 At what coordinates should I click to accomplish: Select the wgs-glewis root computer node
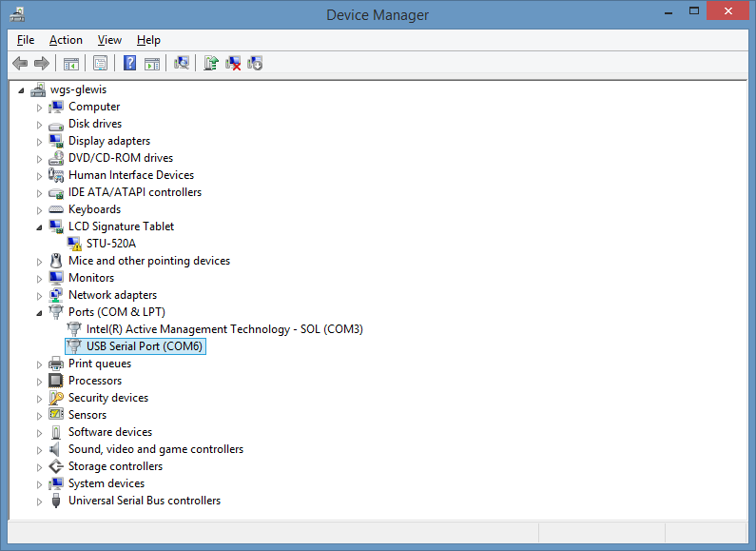coord(78,89)
